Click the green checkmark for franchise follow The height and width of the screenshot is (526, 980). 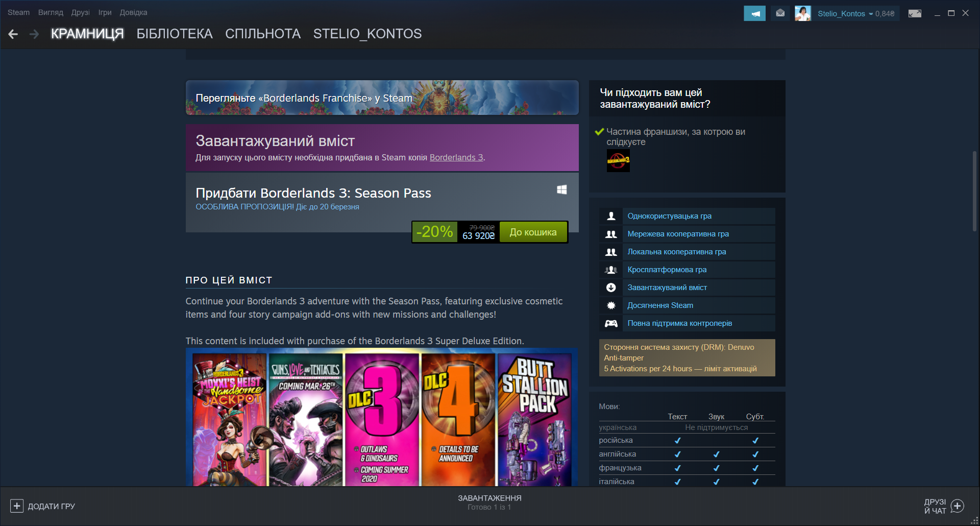click(x=600, y=132)
